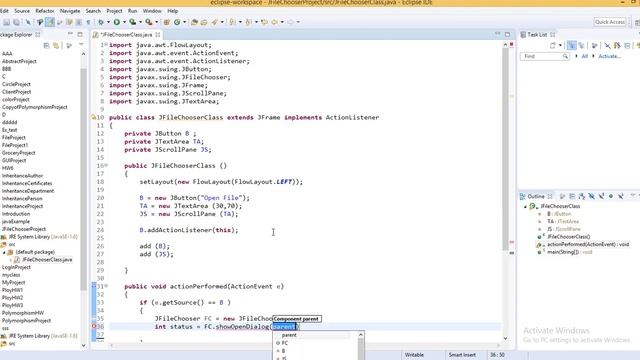
Task: Open the Debug button dropdown arrow
Action: [108, 22]
